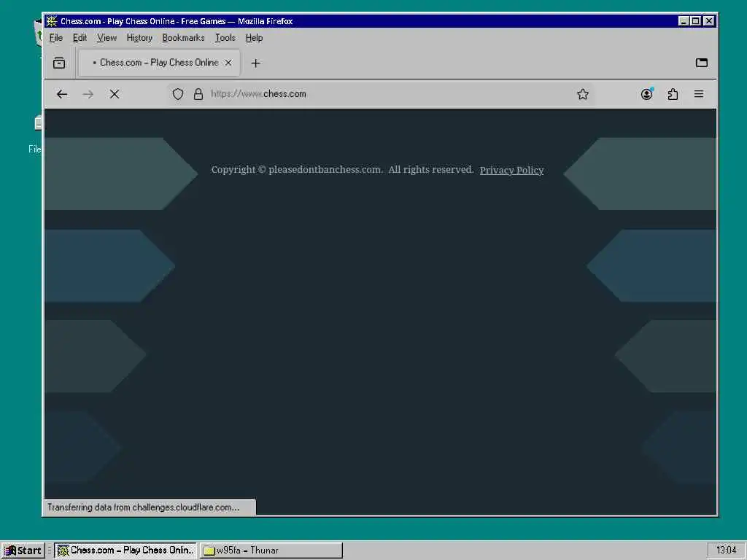
Task: Open Firefox View from the tab bar
Action: pos(59,63)
